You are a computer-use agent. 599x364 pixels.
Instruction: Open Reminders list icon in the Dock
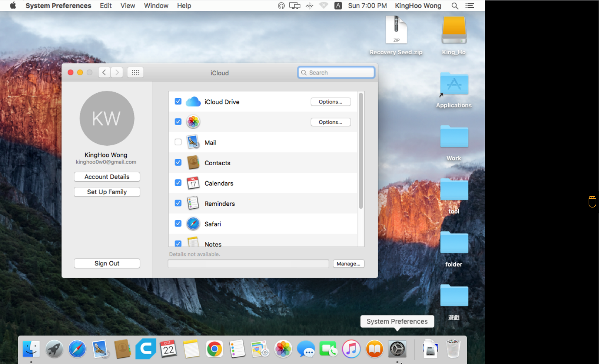click(x=238, y=349)
